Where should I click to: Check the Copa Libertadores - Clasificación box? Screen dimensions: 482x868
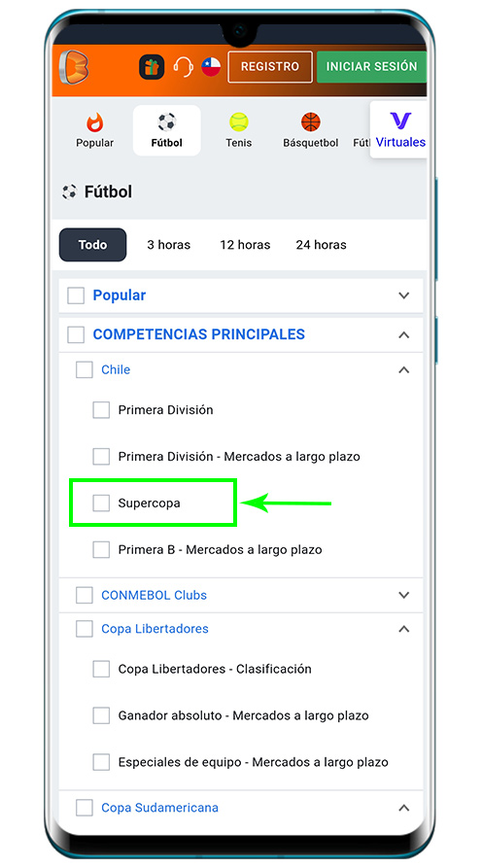[x=101, y=669]
